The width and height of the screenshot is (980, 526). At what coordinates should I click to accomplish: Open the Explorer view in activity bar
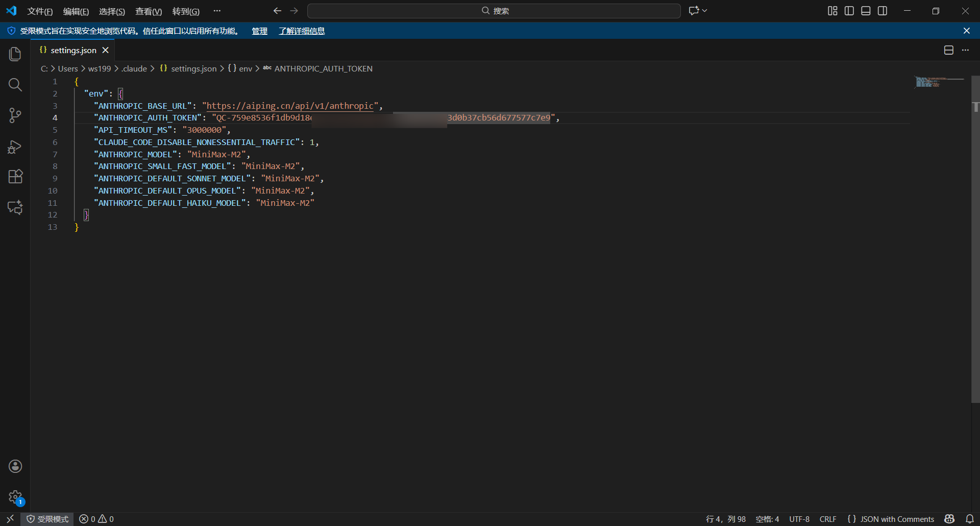coord(15,54)
